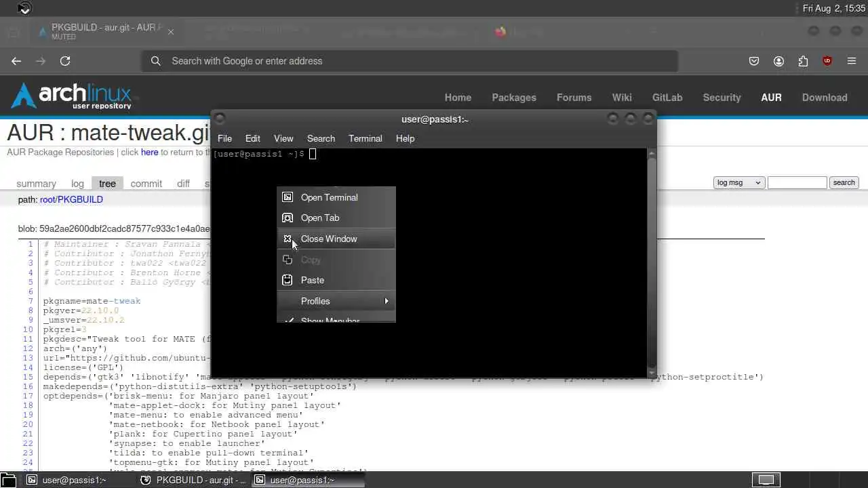Open the terminal Search menu
The width and height of the screenshot is (868, 488).
click(x=321, y=138)
